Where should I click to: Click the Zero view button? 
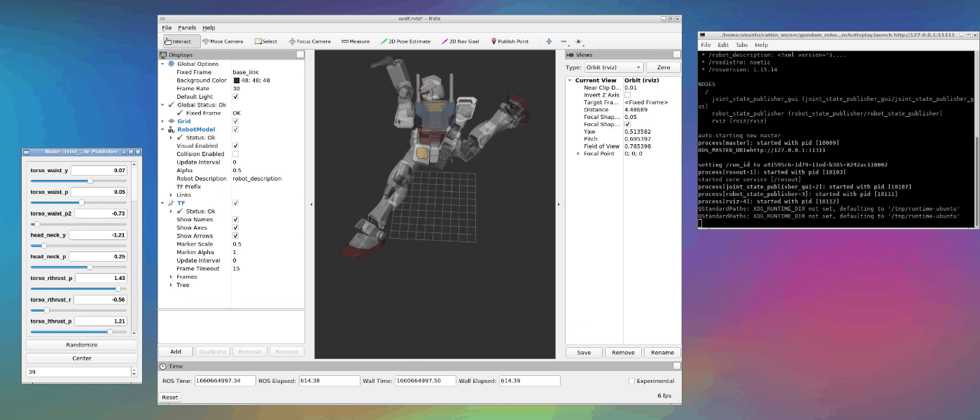[663, 67]
